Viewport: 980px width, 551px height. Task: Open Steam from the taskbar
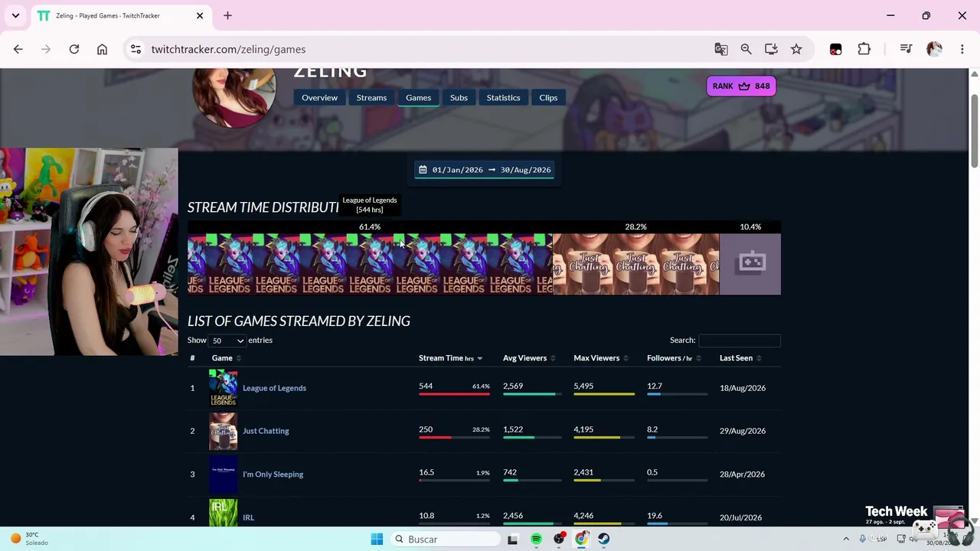click(604, 540)
